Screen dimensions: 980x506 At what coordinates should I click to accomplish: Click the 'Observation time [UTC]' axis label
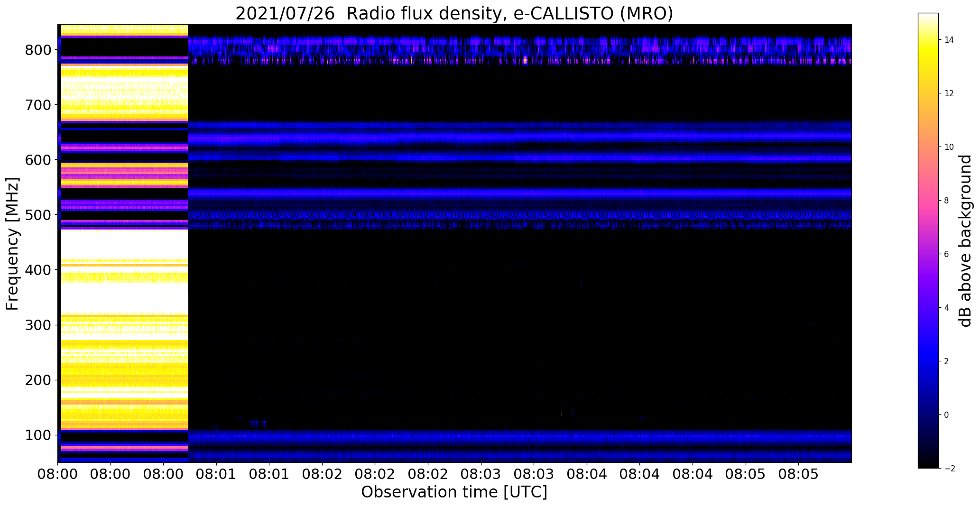click(x=454, y=492)
